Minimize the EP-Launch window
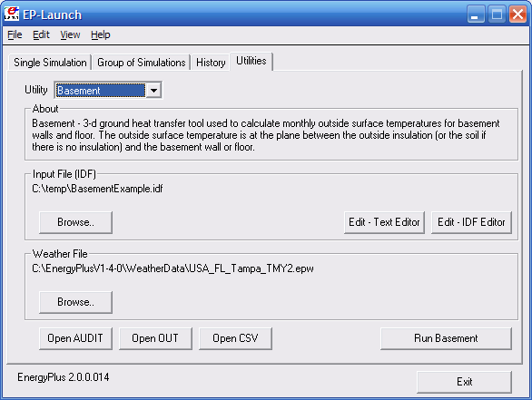532x400 pixels. point(476,15)
